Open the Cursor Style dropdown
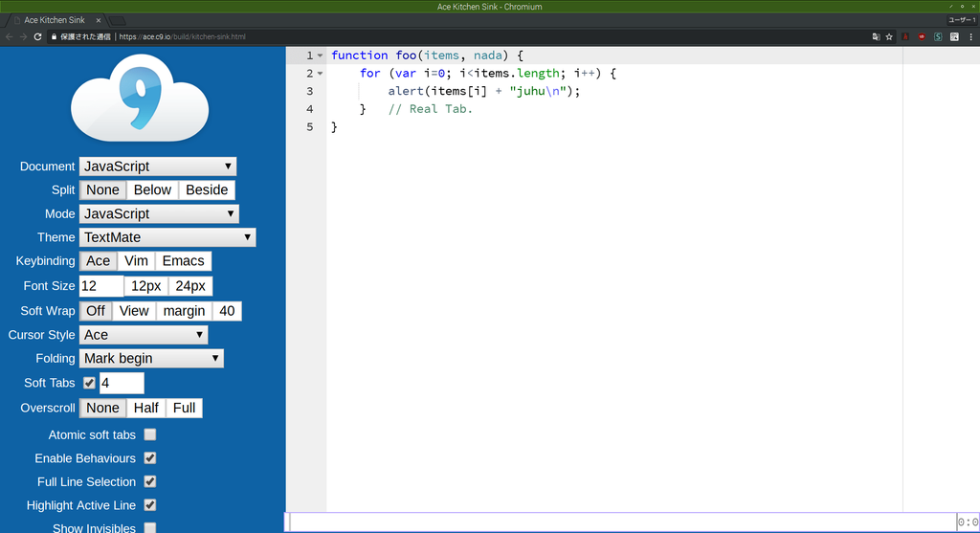The width and height of the screenshot is (980, 533). click(x=144, y=335)
